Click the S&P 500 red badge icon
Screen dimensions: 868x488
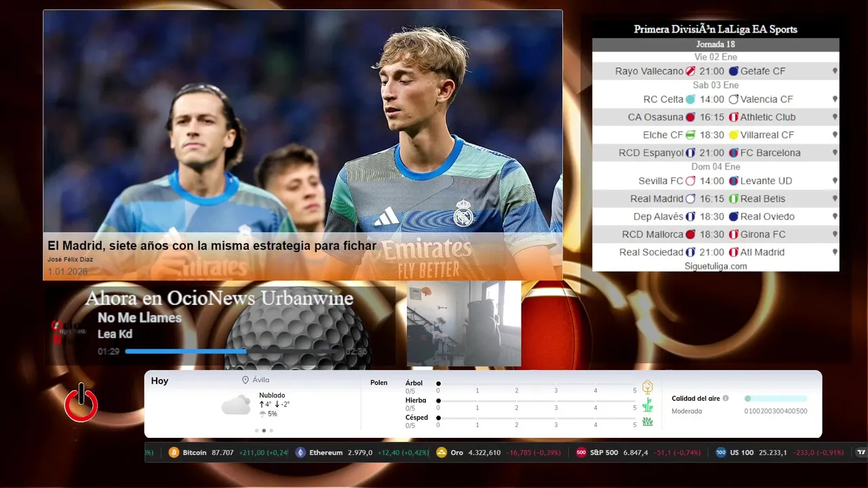pyautogui.click(x=581, y=452)
